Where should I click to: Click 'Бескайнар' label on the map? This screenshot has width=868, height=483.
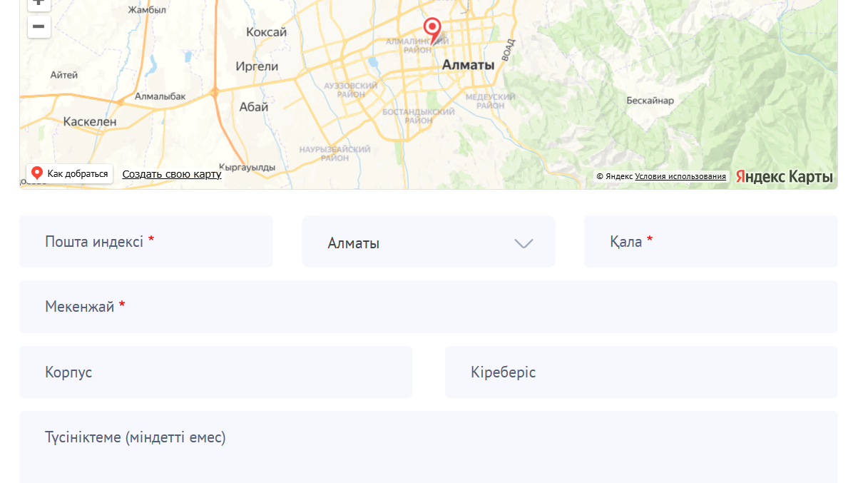click(650, 101)
